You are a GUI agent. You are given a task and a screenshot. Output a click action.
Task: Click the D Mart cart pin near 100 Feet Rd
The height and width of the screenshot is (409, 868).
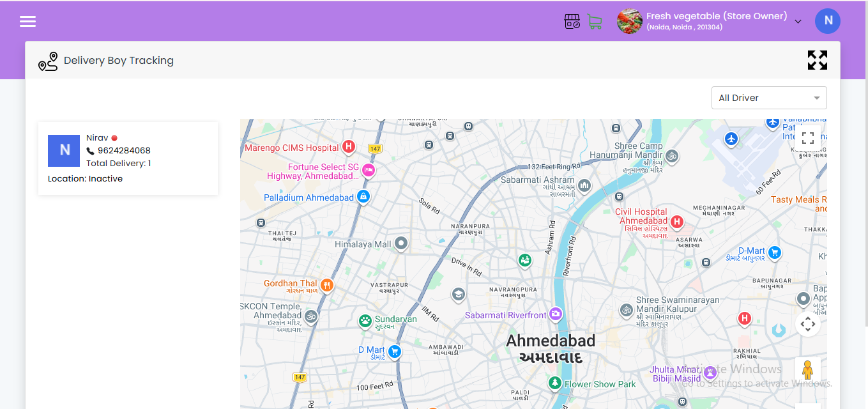tap(395, 351)
